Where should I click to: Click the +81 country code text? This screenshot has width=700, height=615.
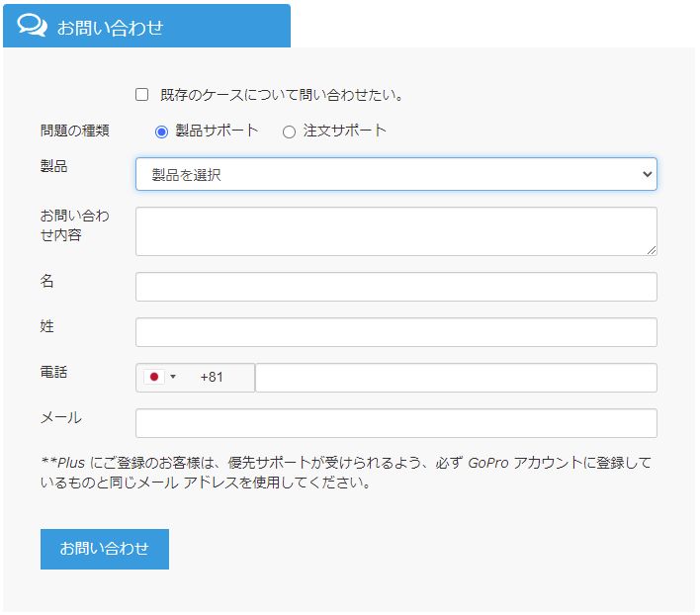(x=212, y=377)
